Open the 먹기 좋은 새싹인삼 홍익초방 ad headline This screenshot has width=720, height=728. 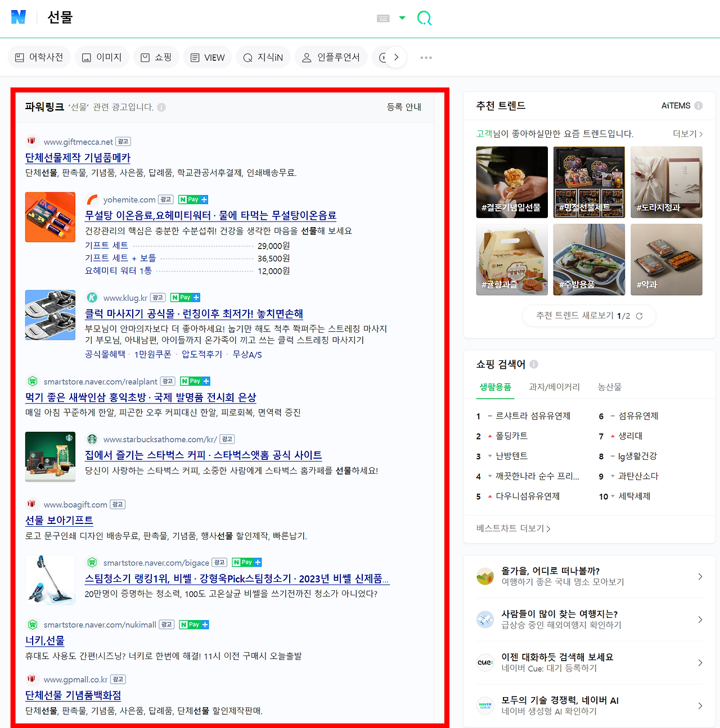pyautogui.click(x=141, y=397)
